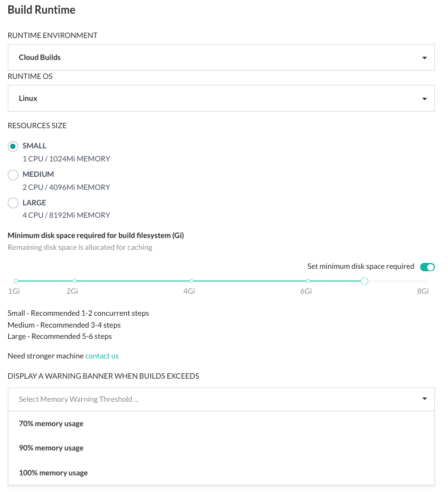Expand the Runtime OS Linux dropdown
The width and height of the screenshot is (448, 492).
tap(221, 99)
